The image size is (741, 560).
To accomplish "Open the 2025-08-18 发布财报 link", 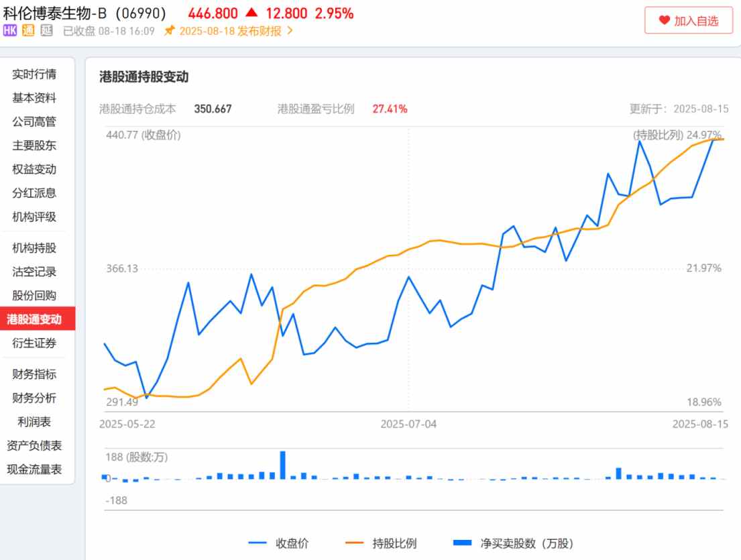I will (230, 31).
